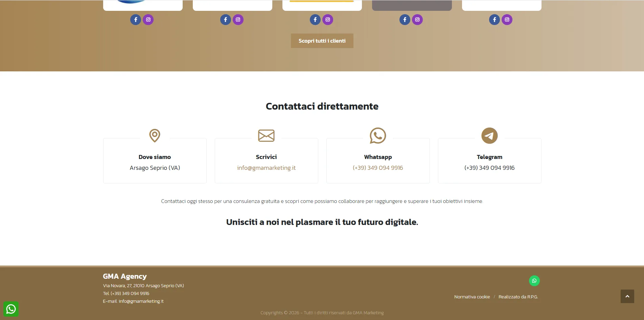644x320 pixels.
Task: Click the third client's Facebook icon
Action: coord(315,20)
